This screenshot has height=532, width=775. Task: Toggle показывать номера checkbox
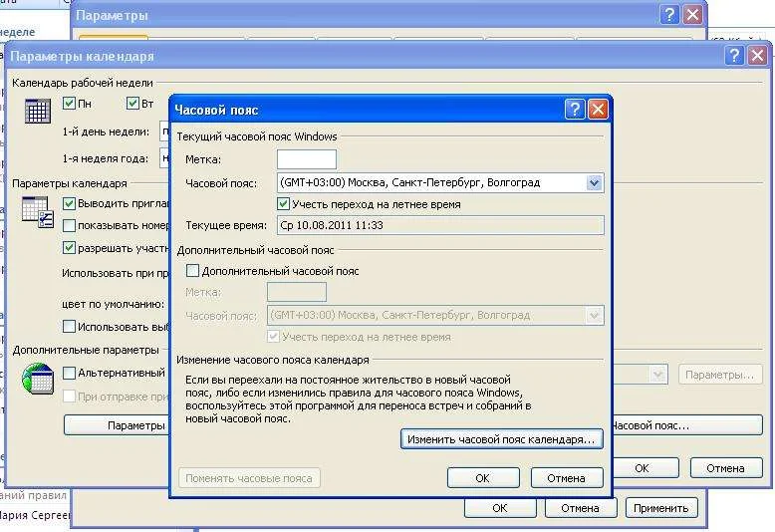coord(69,226)
